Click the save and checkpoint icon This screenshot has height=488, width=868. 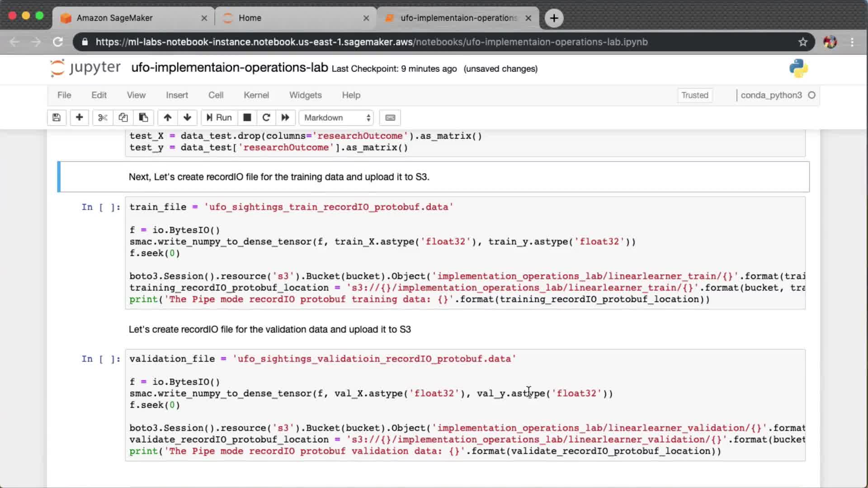pyautogui.click(x=57, y=117)
